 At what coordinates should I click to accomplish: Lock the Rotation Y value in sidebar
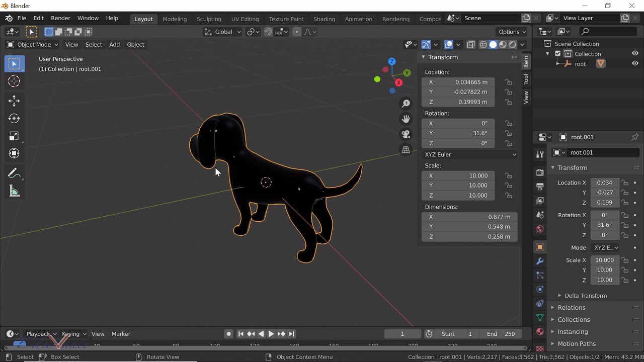(509, 133)
